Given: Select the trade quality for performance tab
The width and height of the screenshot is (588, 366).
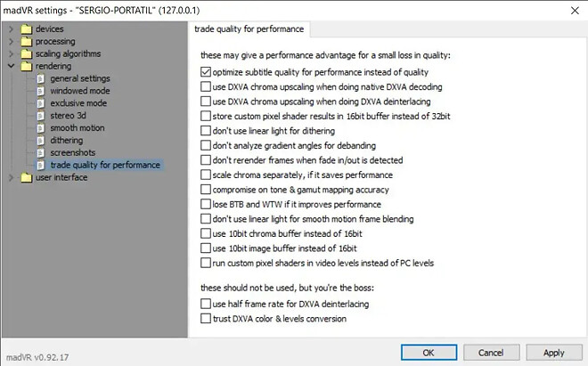Looking at the screenshot, I should point(249,29).
